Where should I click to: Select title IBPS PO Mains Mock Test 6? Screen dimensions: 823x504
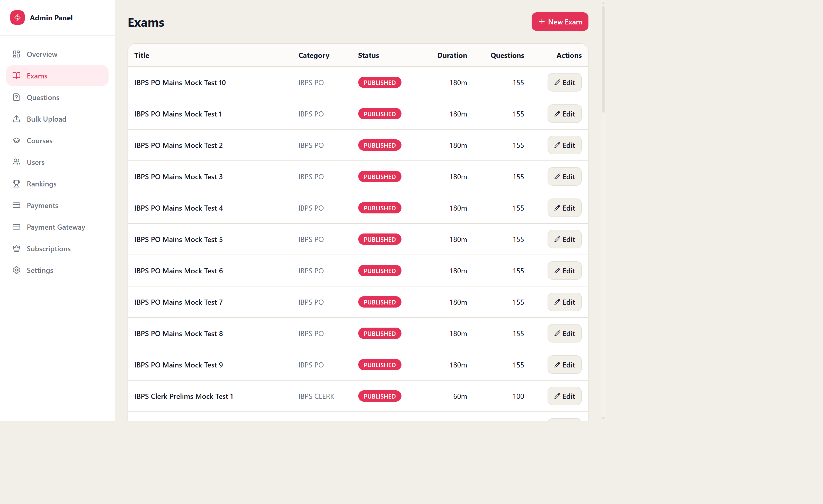[178, 271]
